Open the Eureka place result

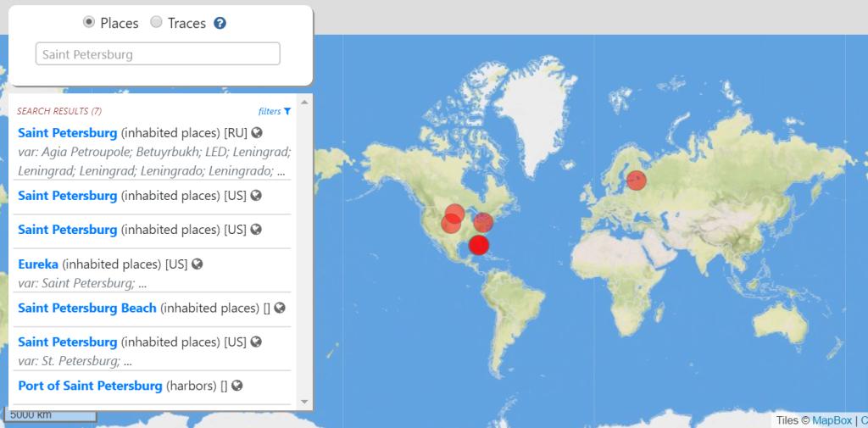[x=38, y=264]
